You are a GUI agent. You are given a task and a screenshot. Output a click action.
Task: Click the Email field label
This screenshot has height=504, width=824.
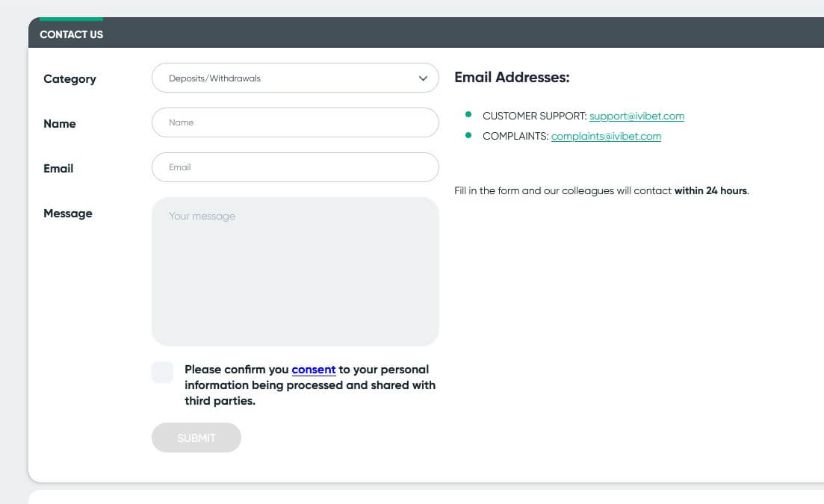58,169
